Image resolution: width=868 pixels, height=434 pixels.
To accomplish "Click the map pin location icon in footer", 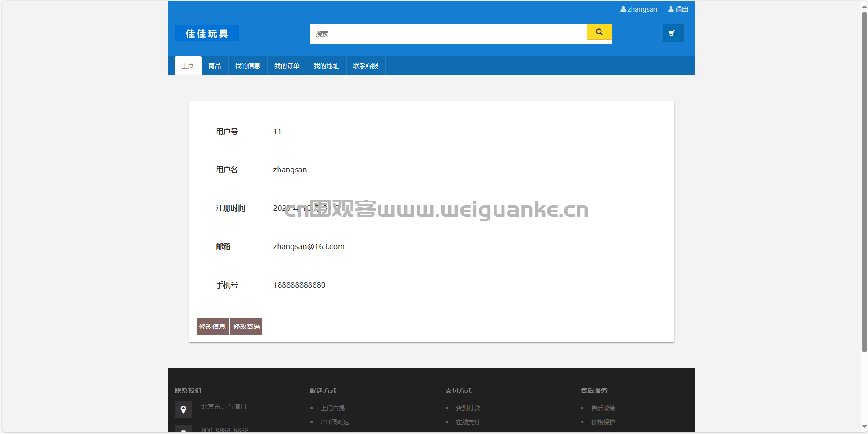I will (183, 410).
